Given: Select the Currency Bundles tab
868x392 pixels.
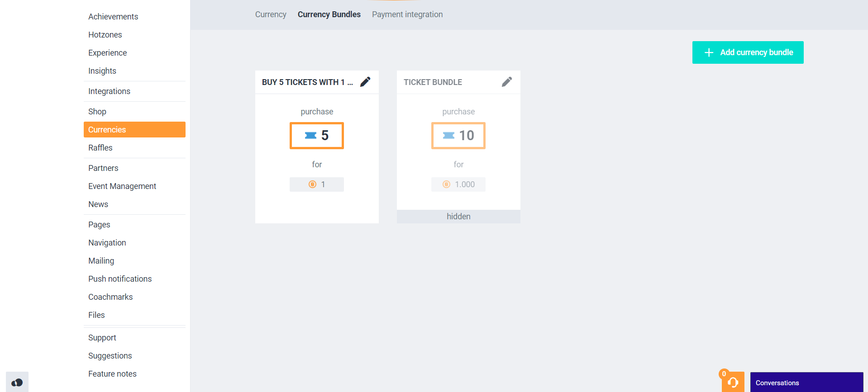Looking at the screenshot, I should click(x=329, y=14).
